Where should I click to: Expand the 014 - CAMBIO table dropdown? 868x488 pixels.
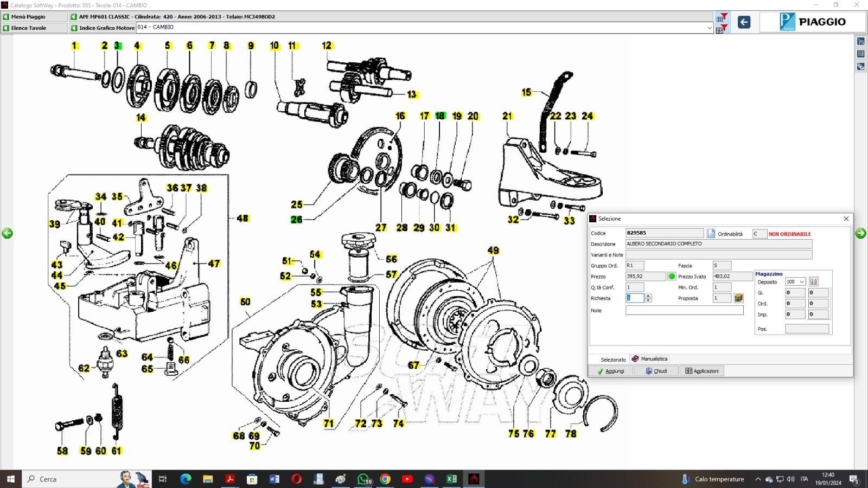pos(709,28)
